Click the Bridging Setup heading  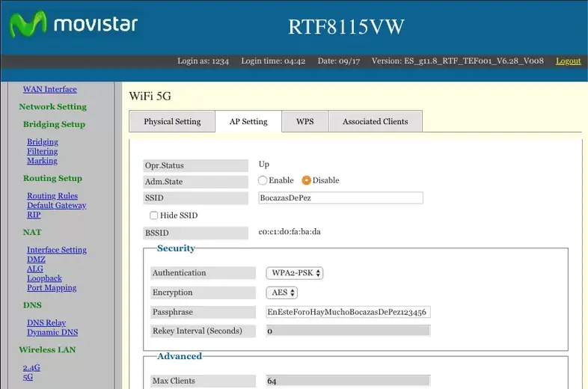(54, 124)
